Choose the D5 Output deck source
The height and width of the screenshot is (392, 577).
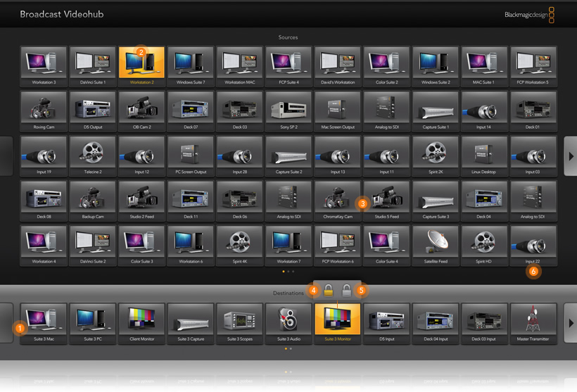coord(93,111)
